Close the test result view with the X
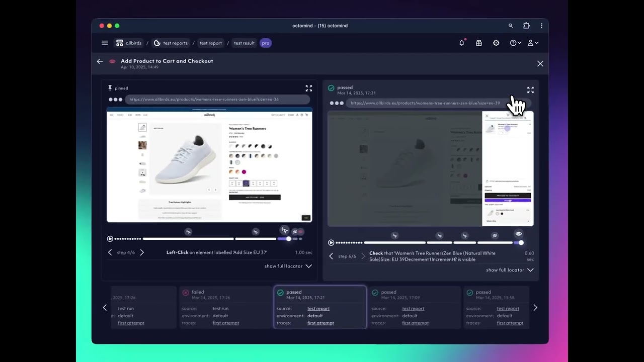The width and height of the screenshot is (644, 362). [x=540, y=64]
